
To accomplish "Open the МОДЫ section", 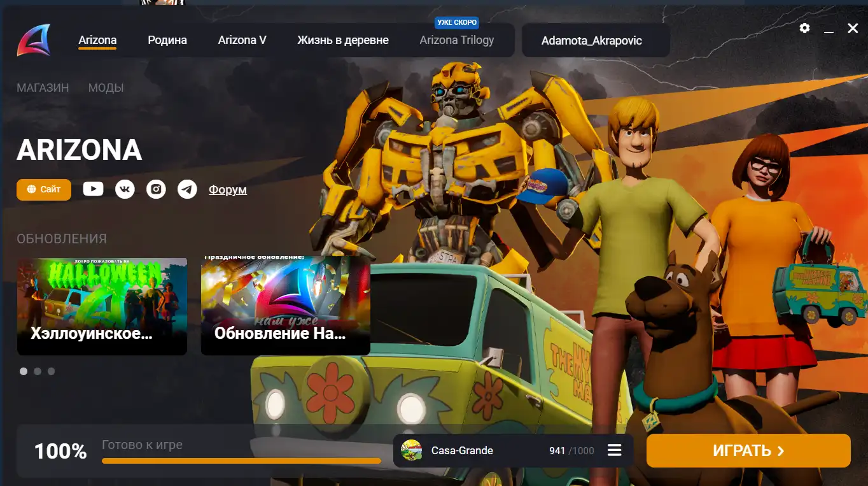I will coord(106,88).
